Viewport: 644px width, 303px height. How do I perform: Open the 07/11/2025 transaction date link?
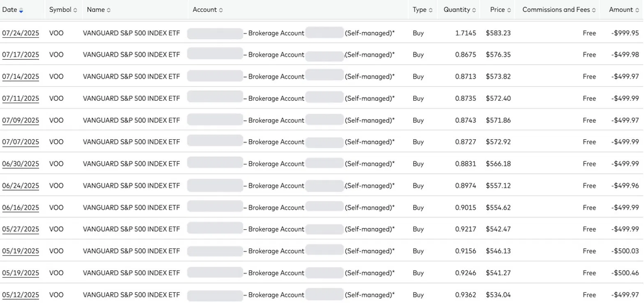(x=21, y=99)
